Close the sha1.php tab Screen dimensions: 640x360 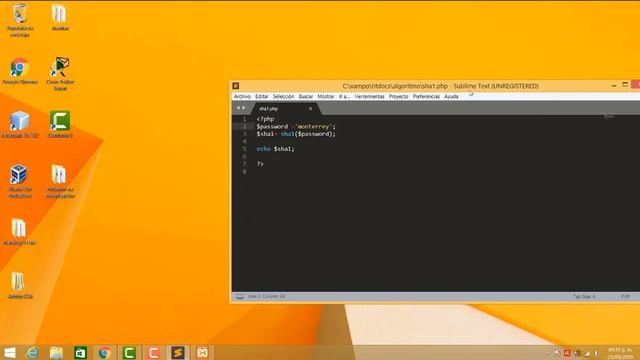pyautogui.click(x=310, y=109)
